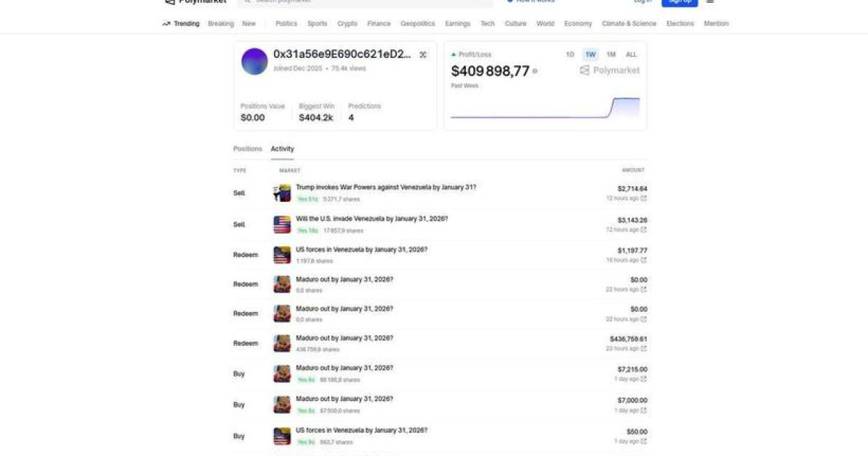Switch to the Positions tab
Image resolution: width=868 pixels, height=456 pixels.
[247, 149]
